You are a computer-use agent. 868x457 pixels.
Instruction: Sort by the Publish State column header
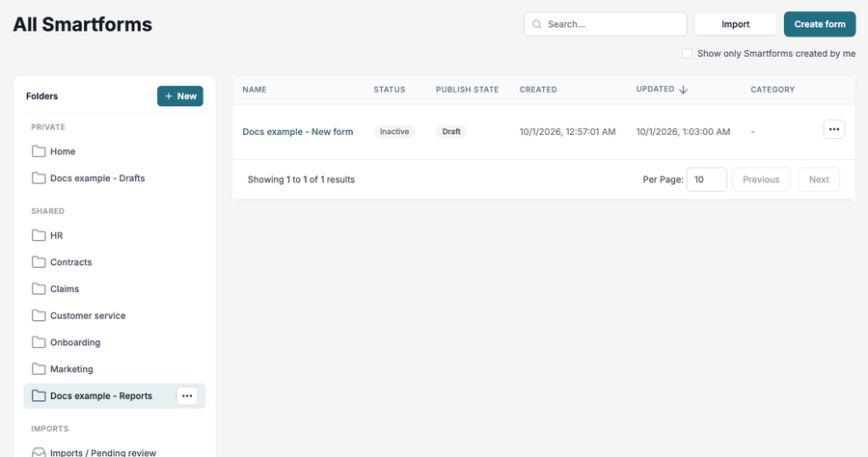tap(467, 90)
